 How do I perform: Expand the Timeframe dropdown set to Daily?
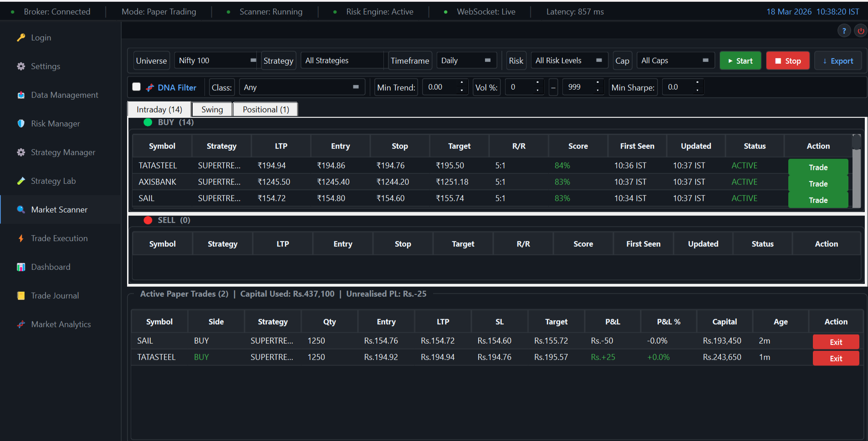click(x=466, y=60)
